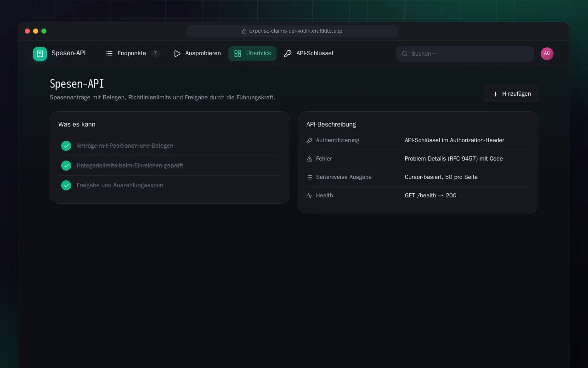Viewport: 588px width, 368px height.
Task: Click the search magnifier icon
Action: pyautogui.click(x=405, y=54)
